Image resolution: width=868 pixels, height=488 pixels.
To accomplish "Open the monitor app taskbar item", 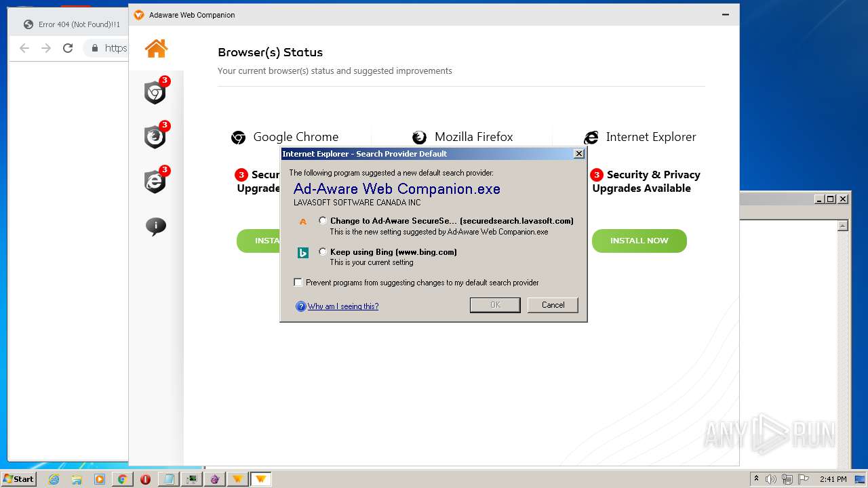I will (192, 479).
